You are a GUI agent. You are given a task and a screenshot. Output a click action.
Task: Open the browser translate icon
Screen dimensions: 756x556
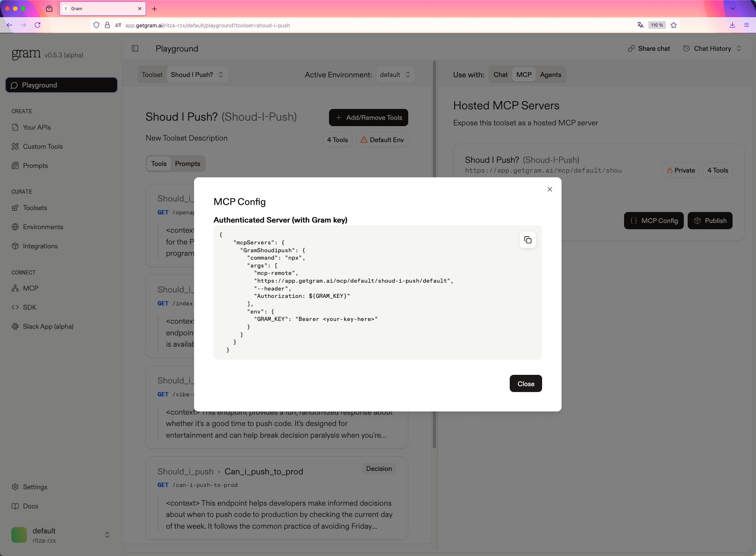(640, 25)
